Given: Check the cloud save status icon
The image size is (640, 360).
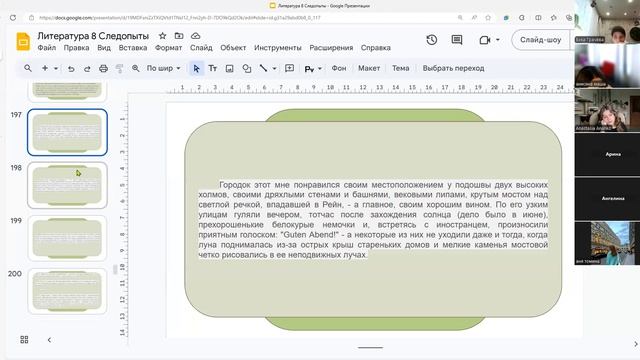Looking at the screenshot, I should click(196, 36).
